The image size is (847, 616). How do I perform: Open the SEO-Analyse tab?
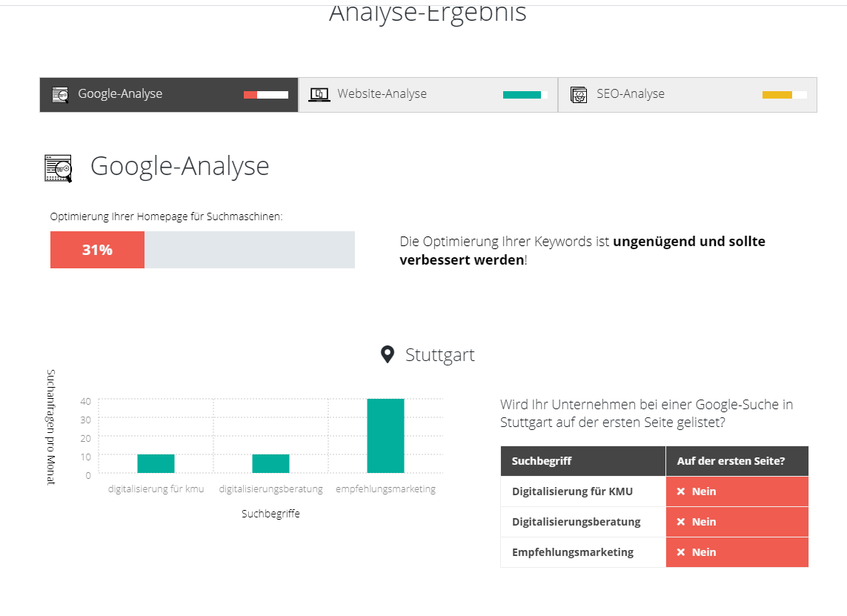click(x=630, y=94)
